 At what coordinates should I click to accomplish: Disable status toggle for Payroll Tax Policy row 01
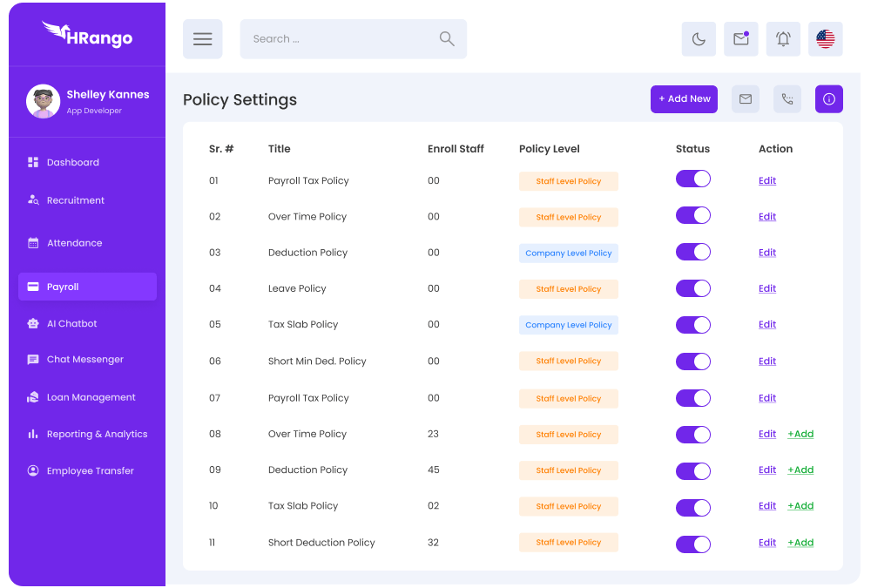(693, 179)
